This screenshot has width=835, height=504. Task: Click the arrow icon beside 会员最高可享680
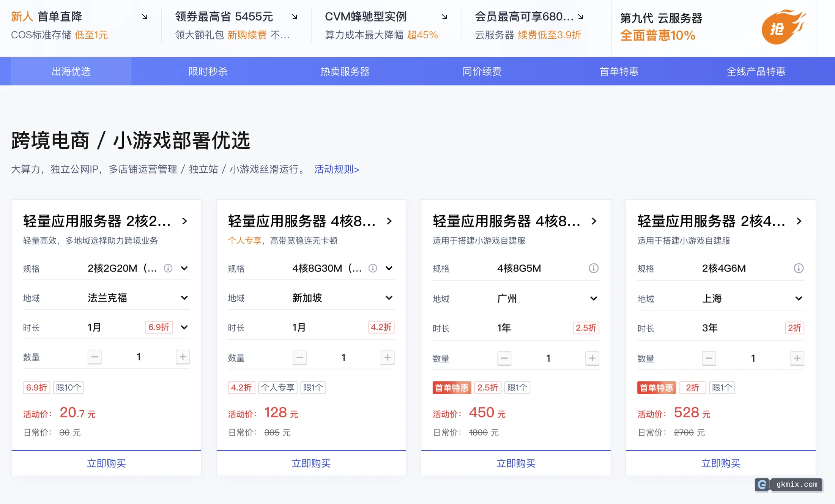[x=580, y=17]
